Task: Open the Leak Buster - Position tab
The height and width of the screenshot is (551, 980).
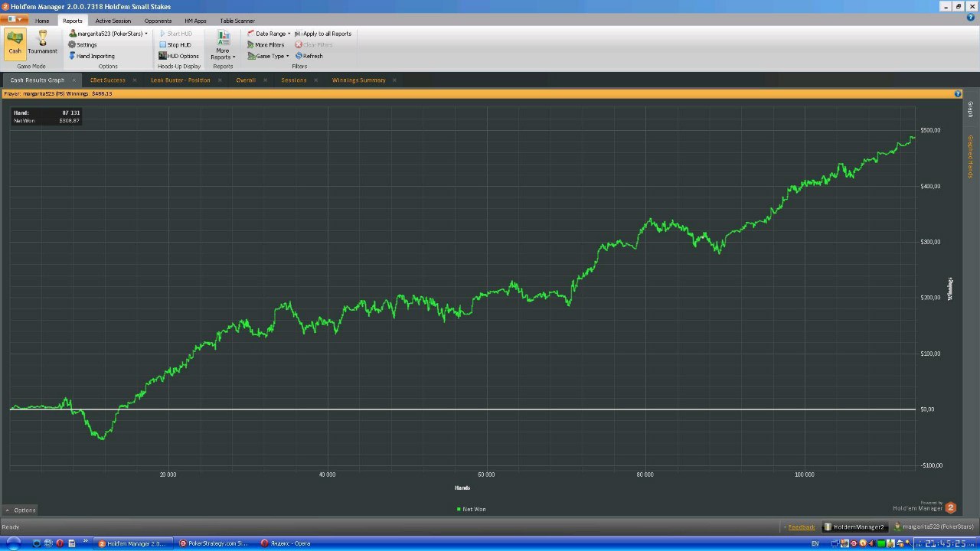Action: [x=180, y=80]
